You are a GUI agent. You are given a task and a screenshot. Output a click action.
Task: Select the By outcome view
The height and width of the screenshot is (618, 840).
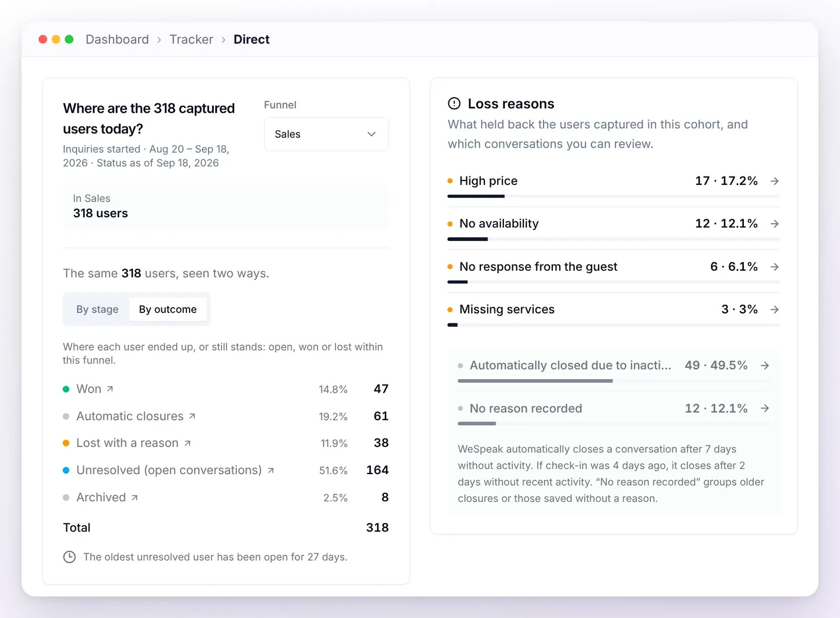tap(168, 309)
